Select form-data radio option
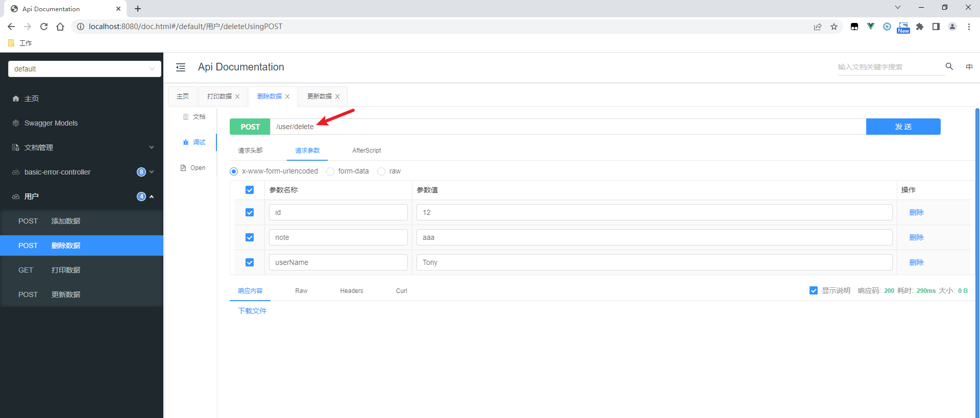Image resolution: width=980 pixels, height=418 pixels. click(x=330, y=171)
